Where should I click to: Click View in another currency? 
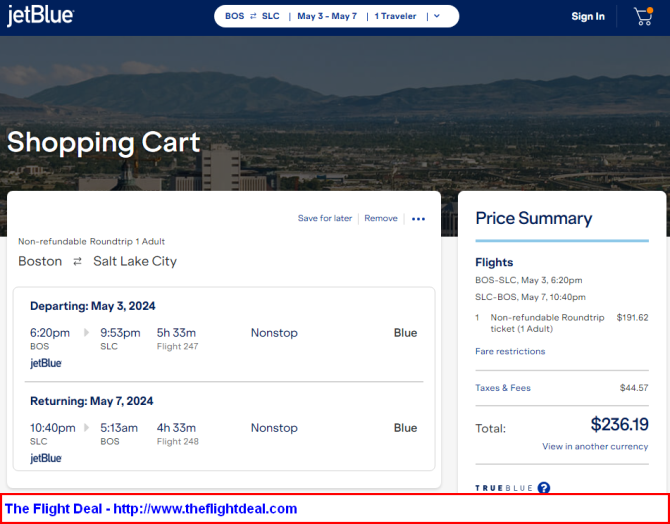click(x=595, y=447)
